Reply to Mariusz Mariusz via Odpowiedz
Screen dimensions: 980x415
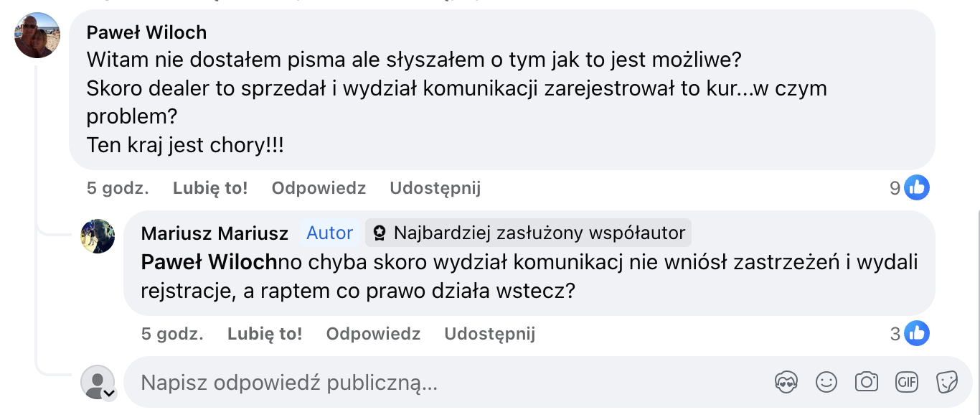(373, 333)
